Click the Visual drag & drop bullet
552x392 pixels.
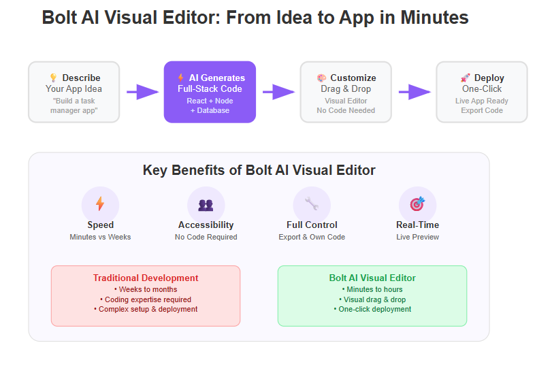pos(372,300)
